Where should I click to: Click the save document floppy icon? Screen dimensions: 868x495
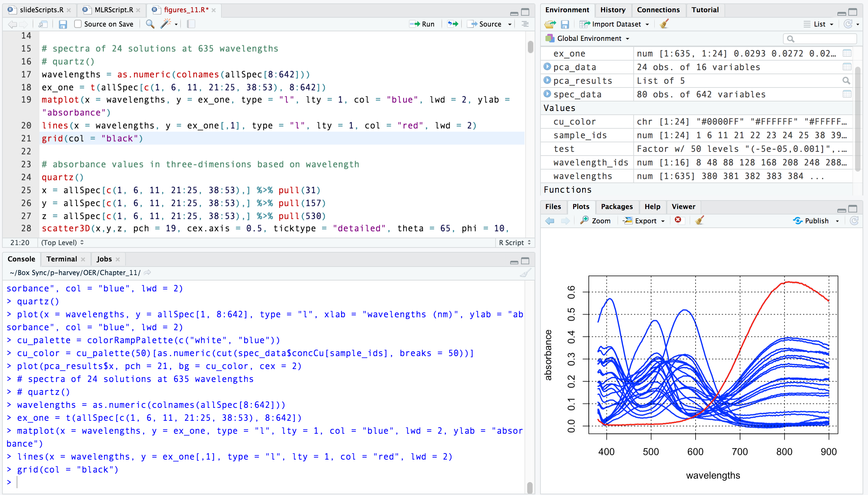pos(63,24)
